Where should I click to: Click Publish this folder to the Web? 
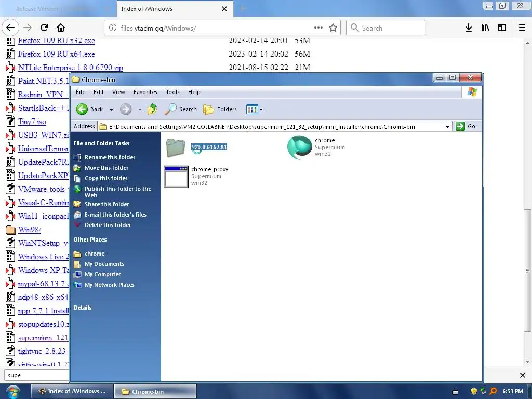tap(118, 192)
